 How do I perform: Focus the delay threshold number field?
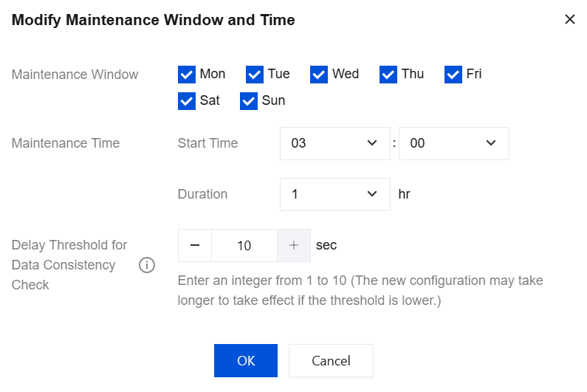point(244,246)
